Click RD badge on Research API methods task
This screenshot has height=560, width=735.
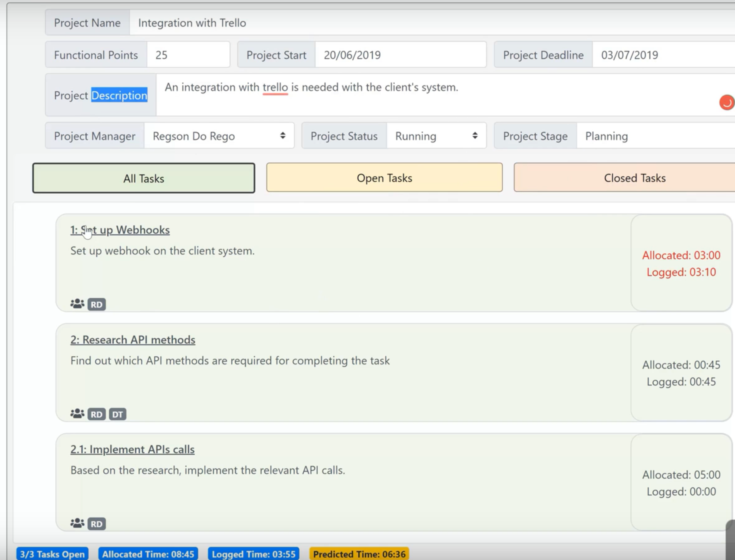pyautogui.click(x=97, y=414)
